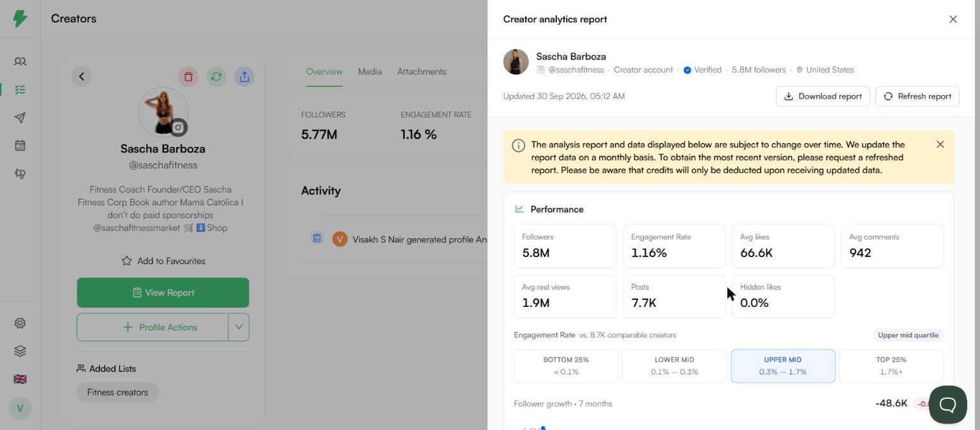
Task: Click @saschafitness handle on the profile card
Action: (x=163, y=165)
